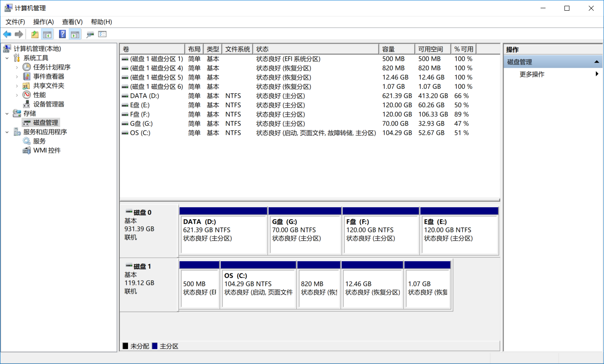Viewport: 604px width, 364px height.
Task: Open the Help icon in the toolbar
Action: pos(62,34)
